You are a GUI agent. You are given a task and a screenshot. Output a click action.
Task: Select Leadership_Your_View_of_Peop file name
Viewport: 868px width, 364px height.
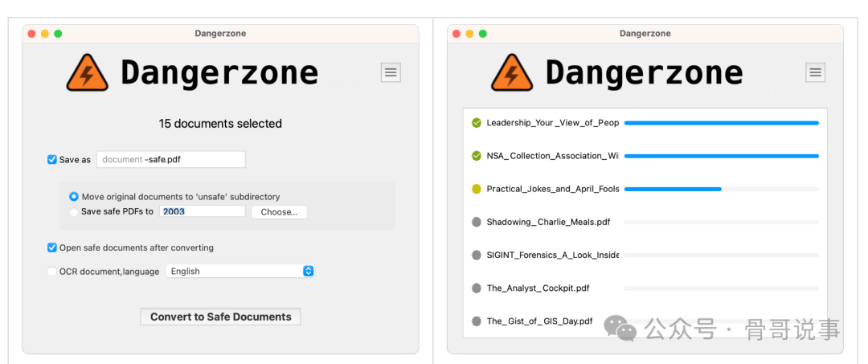(x=552, y=123)
